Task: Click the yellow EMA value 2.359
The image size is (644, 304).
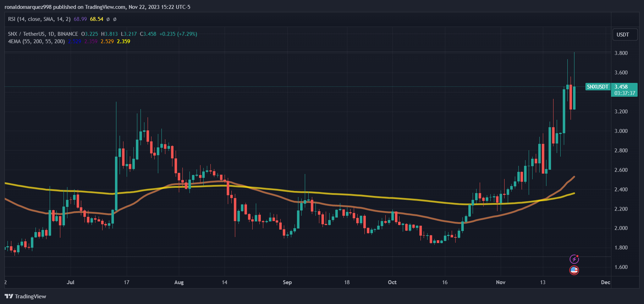Action: pyautogui.click(x=123, y=41)
